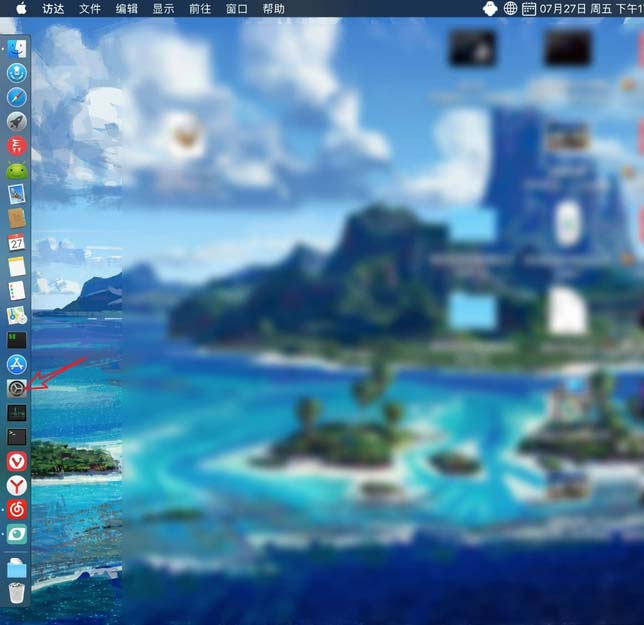Open the brown Contacts book icon
The width and height of the screenshot is (644, 625).
pos(17,218)
